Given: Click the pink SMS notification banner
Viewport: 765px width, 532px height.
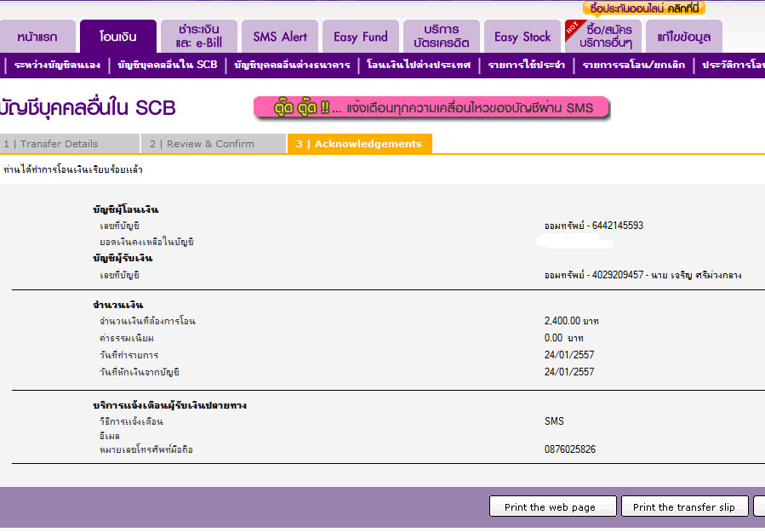Looking at the screenshot, I should (x=431, y=107).
